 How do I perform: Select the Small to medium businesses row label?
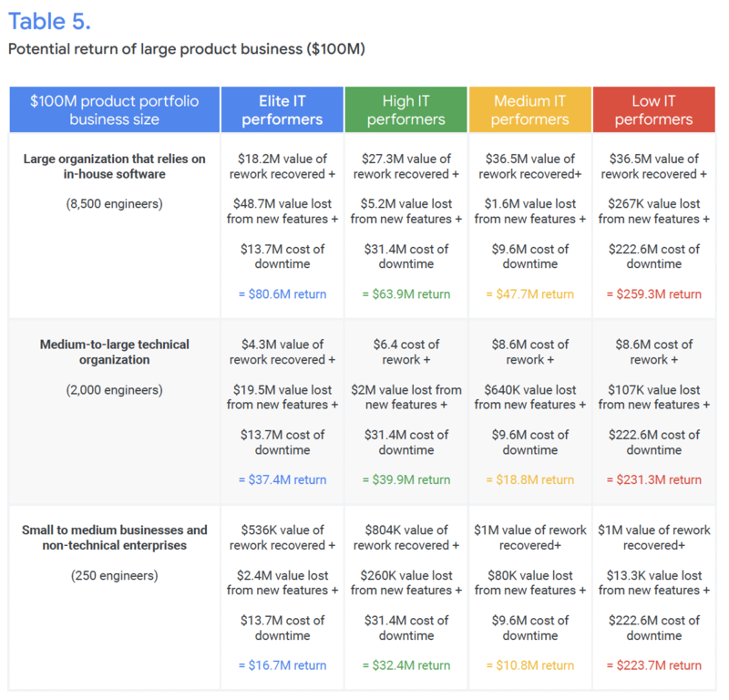tap(115, 538)
